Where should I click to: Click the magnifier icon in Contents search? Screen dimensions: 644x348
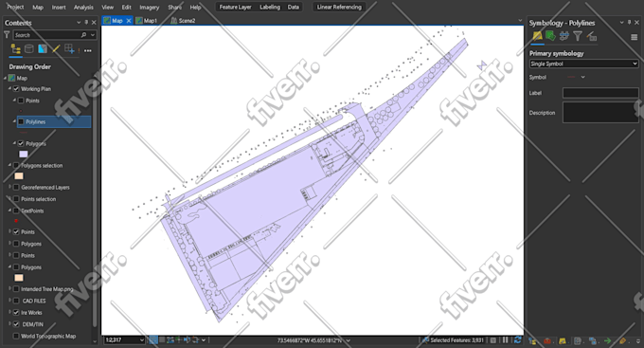click(x=83, y=35)
